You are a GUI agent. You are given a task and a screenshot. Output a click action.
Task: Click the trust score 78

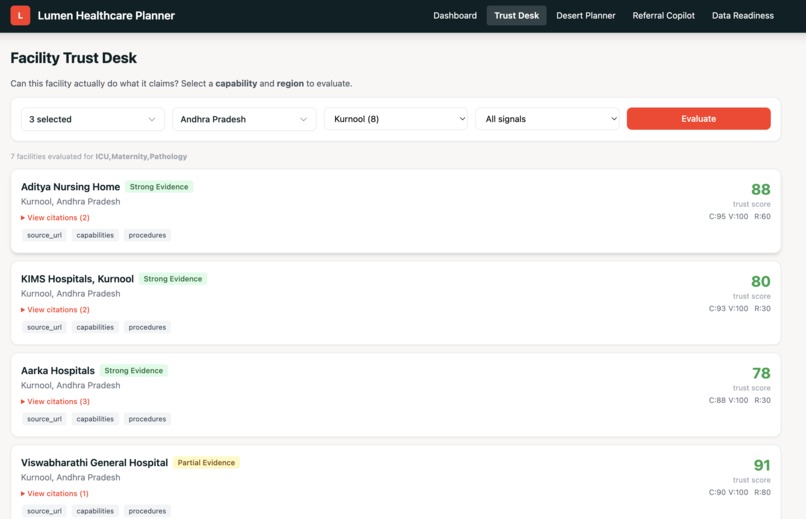761,373
